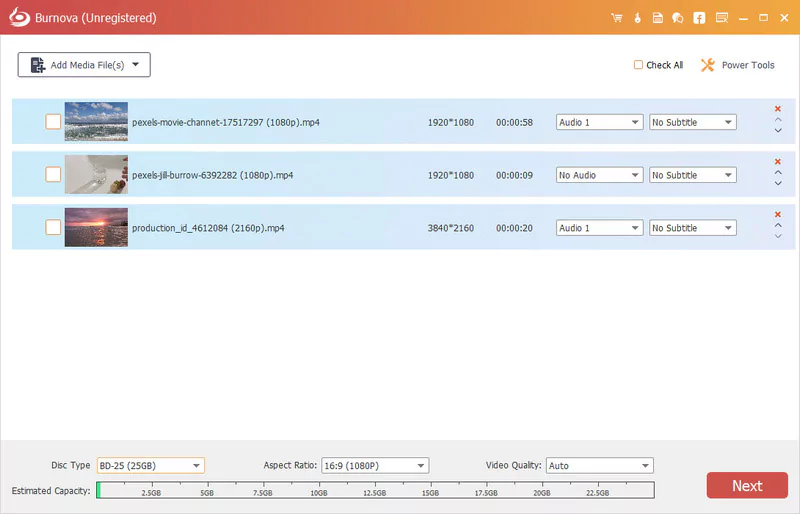The image size is (800, 514).
Task: Enable the Check All checkbox
Action: coord(638,65)
